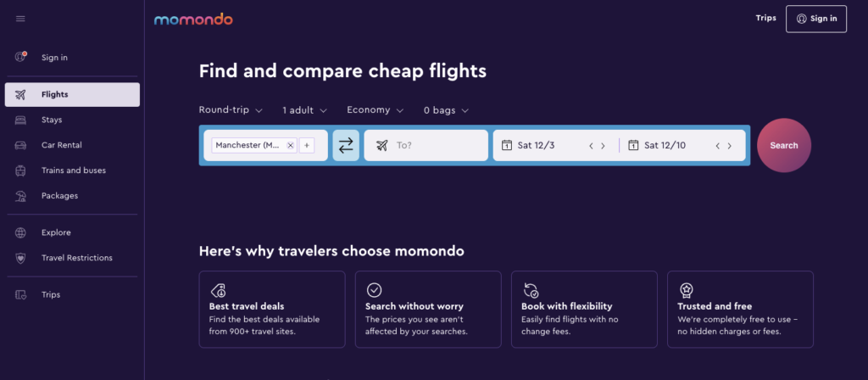This screenshot has width=868, height=380.
Task: Swap origin and destination airports
Action: pyautogui.click(x=346, y=145)
